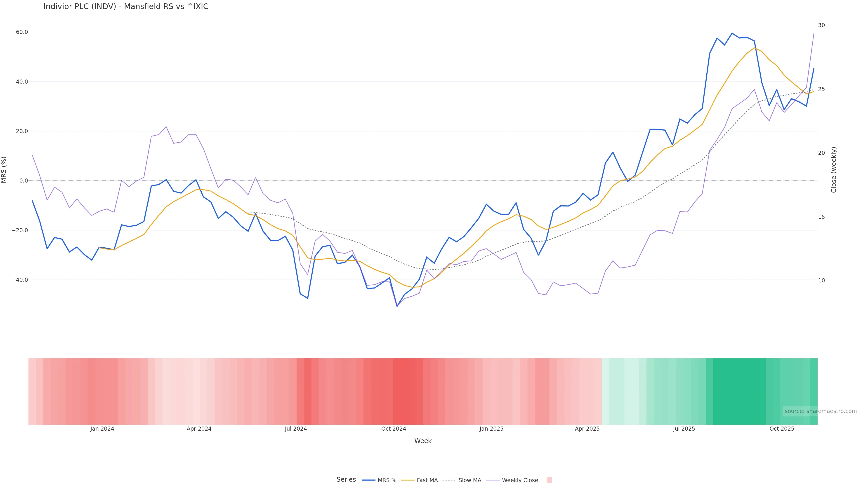This screenshot has height=488, width=868.
Task: Open the source: sharemaestro.com watermark link
Action: click(821, 411)
